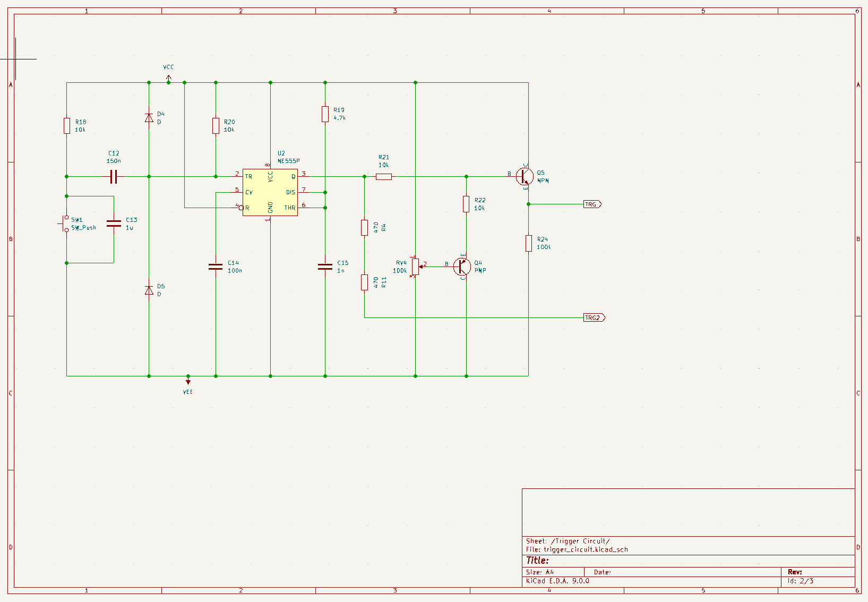
Task: Select the R11 resistor symbol
Action: pos(364,282)
